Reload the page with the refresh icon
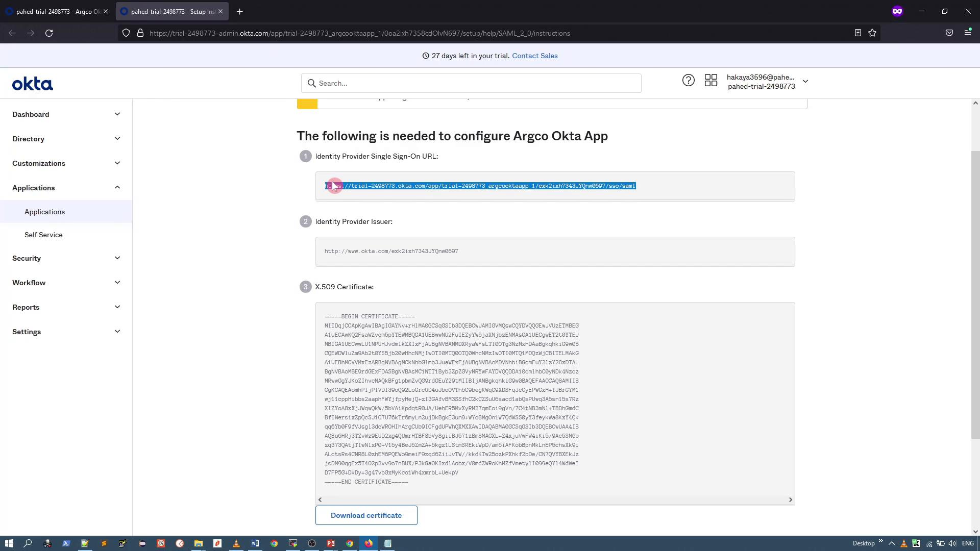Screen dimensions: 980x551 [x=49, y=33]
